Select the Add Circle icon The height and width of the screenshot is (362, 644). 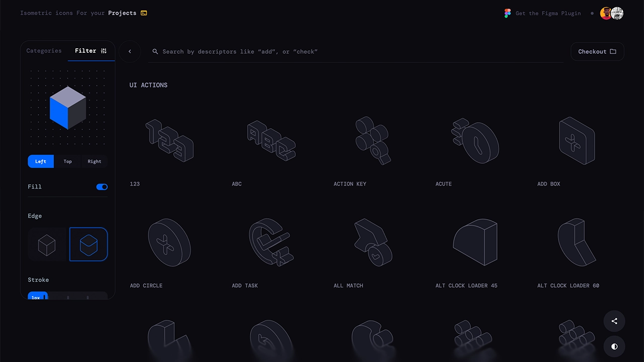pos(170,242)
